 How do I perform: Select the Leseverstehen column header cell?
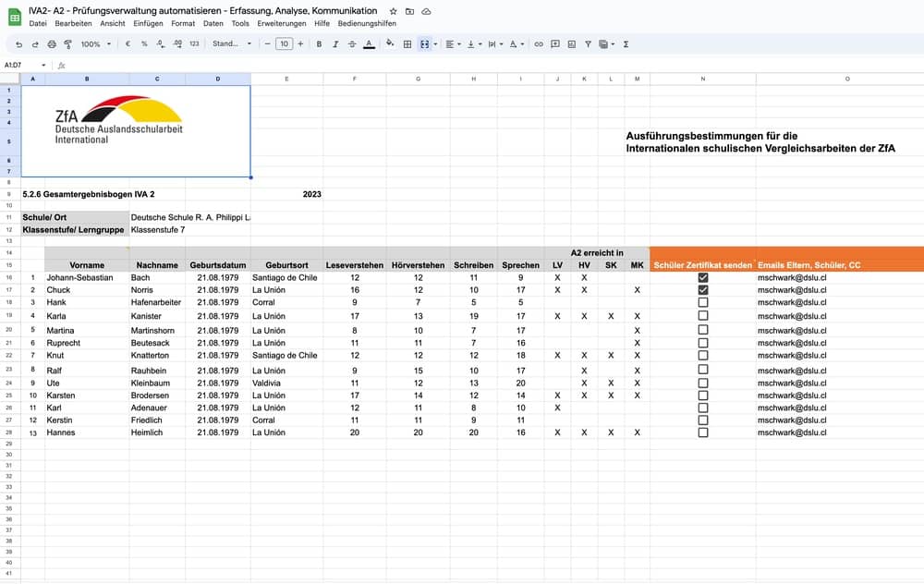(x=355, y=265)
